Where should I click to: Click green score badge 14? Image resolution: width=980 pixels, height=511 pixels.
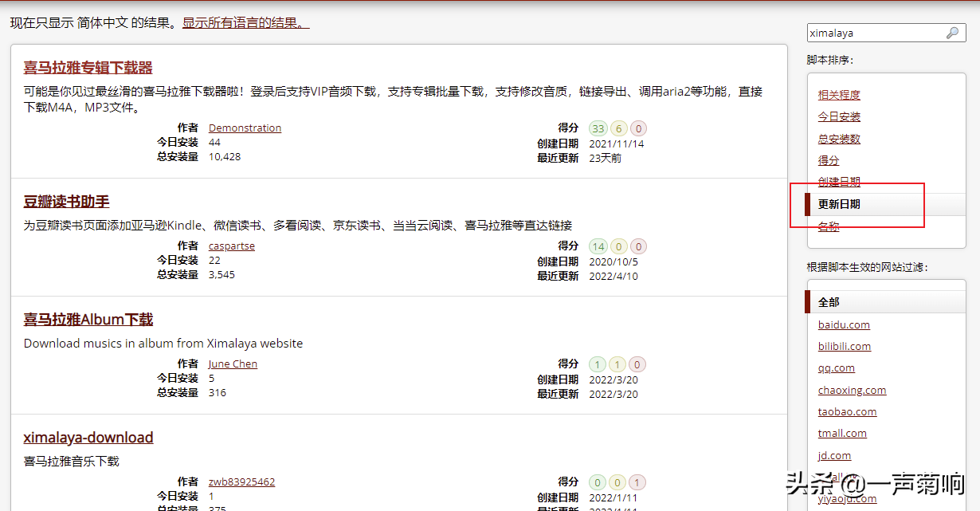(598, 246)
